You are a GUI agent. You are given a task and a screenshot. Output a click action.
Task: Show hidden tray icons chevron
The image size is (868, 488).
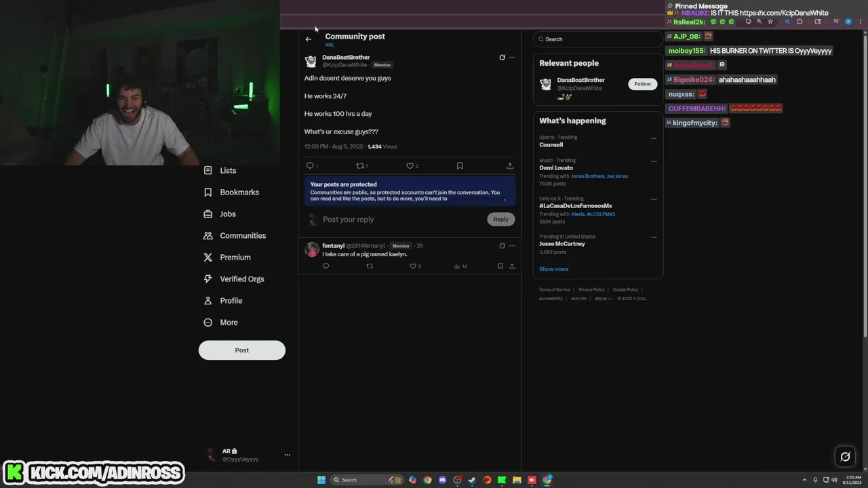tap(805, 480)
